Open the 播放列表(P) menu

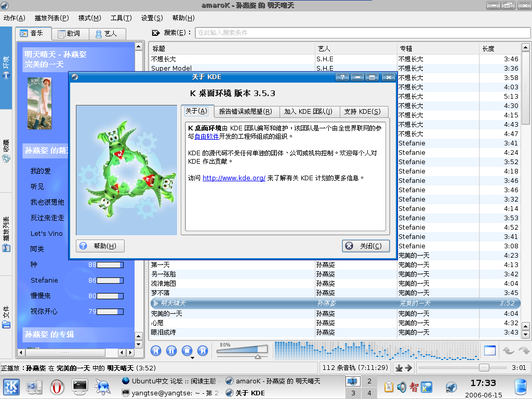coord(51,18)
